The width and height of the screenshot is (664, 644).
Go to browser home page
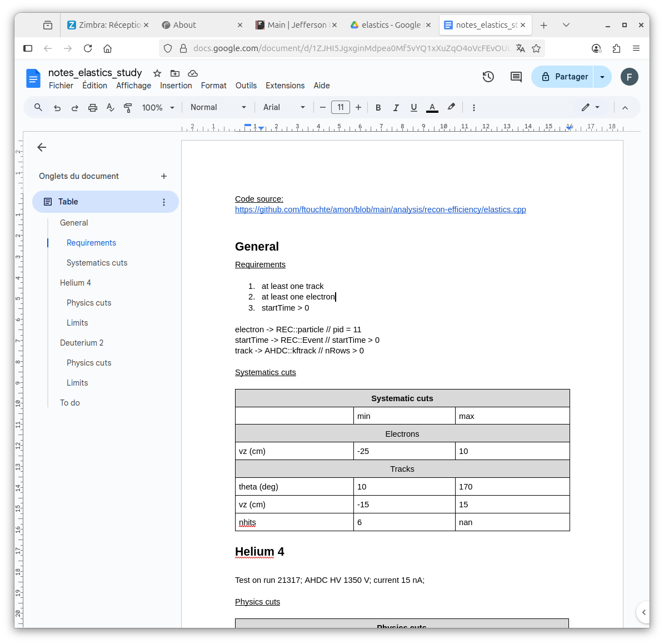[108, 49]
